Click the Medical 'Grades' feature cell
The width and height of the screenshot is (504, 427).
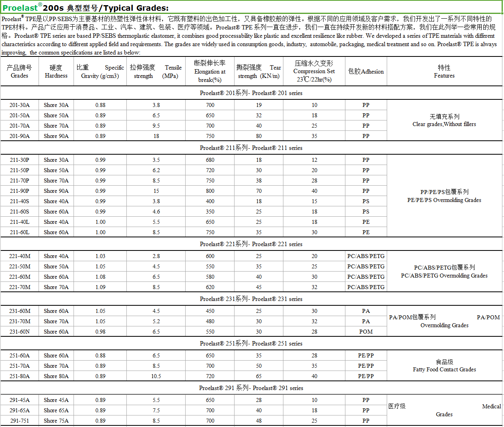click(x=444, y=410)
